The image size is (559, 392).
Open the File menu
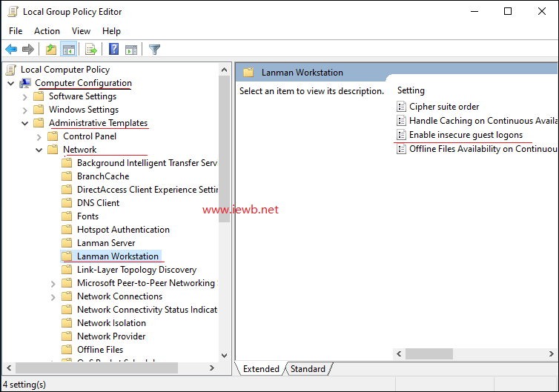pos(16,31)
